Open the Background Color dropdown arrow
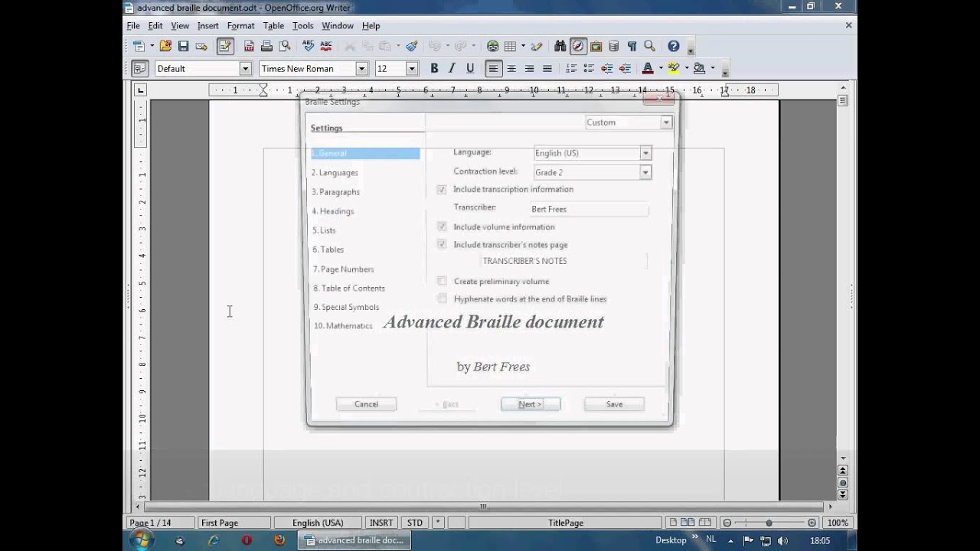Screen dimensions: 980x551 pos(712,68)
